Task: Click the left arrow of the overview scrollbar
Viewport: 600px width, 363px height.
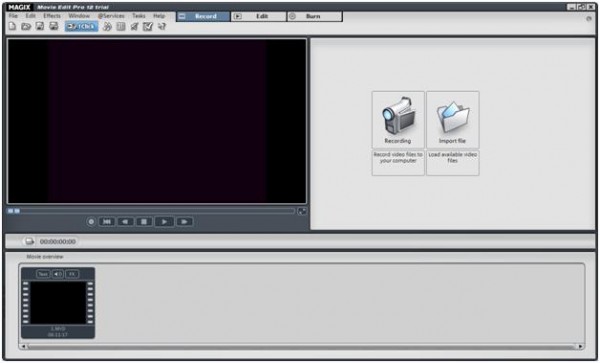Action: (x=24, y=347)
